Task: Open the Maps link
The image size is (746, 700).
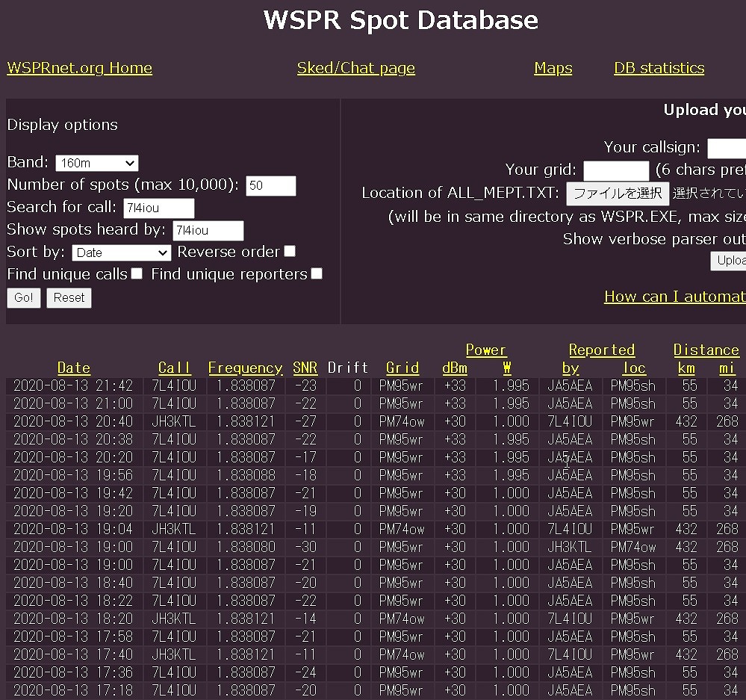Action: point(553,68)
